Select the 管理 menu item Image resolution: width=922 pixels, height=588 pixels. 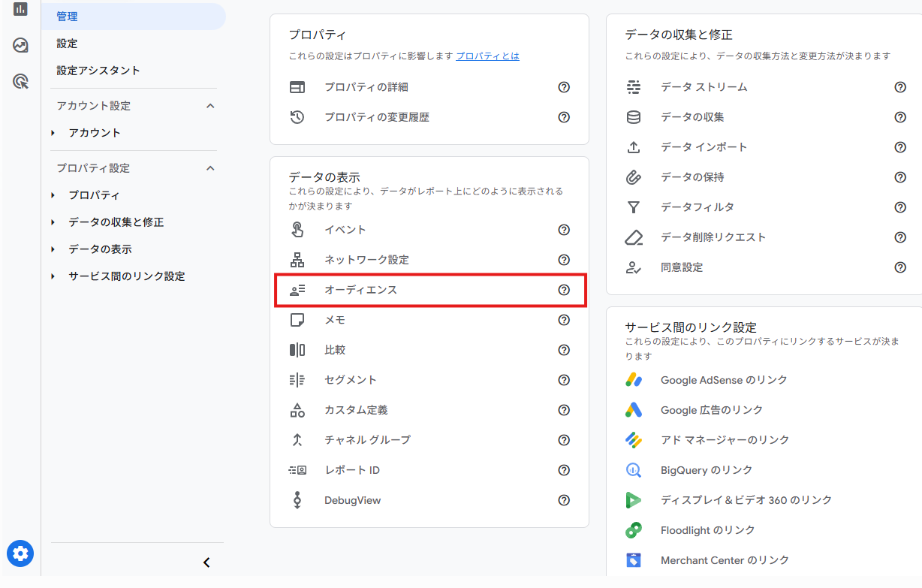(x=68, y=17)
